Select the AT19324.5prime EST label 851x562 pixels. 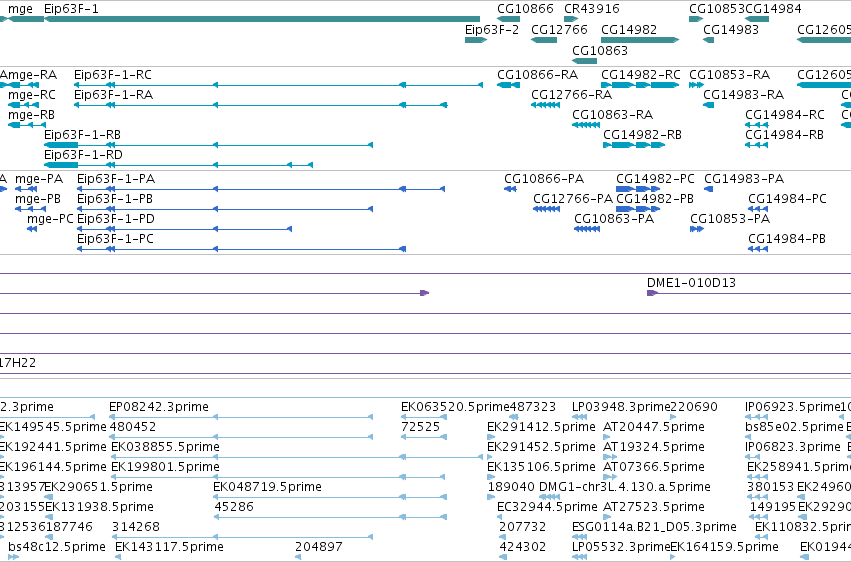654,447
